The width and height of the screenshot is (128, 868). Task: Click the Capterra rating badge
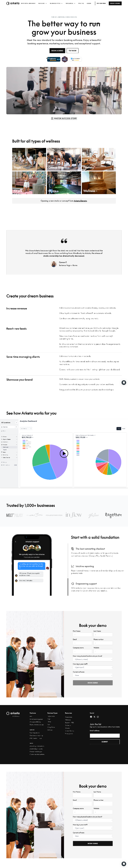(x=54, y=59)
